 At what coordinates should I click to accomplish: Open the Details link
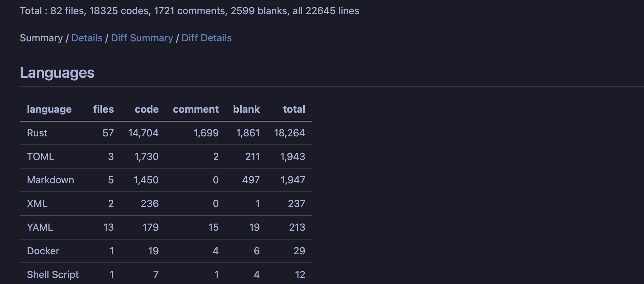[x=87, y=38]
